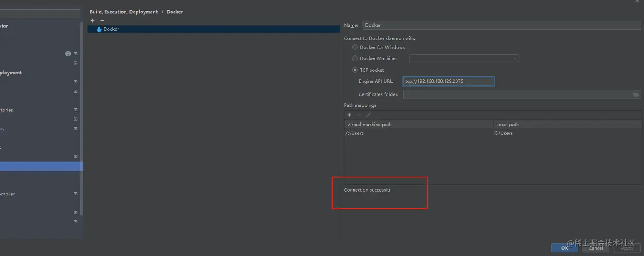Remove the selected path mapping
Screen dimensions: 644x256
point(359,115)
